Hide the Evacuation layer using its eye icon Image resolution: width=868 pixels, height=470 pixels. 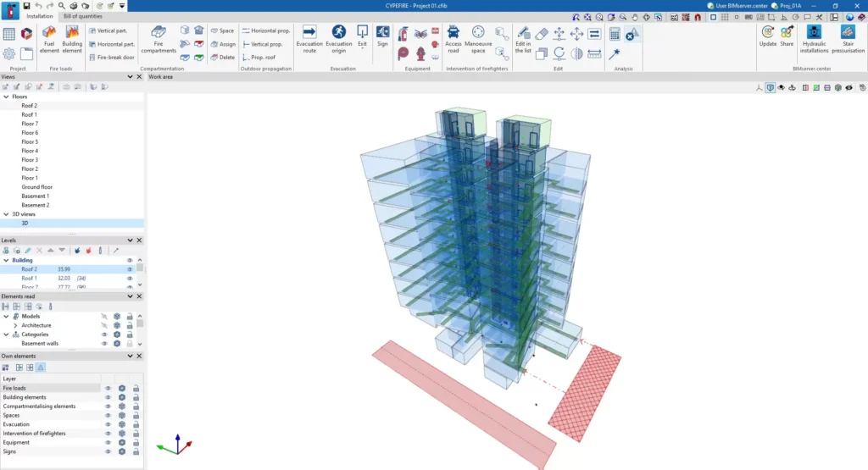[108, 424]
